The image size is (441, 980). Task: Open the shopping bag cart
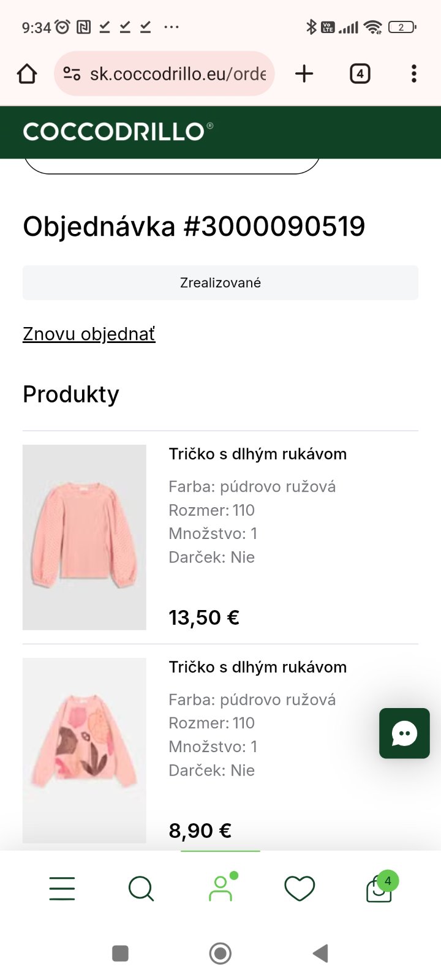click(x=379, y=889)
